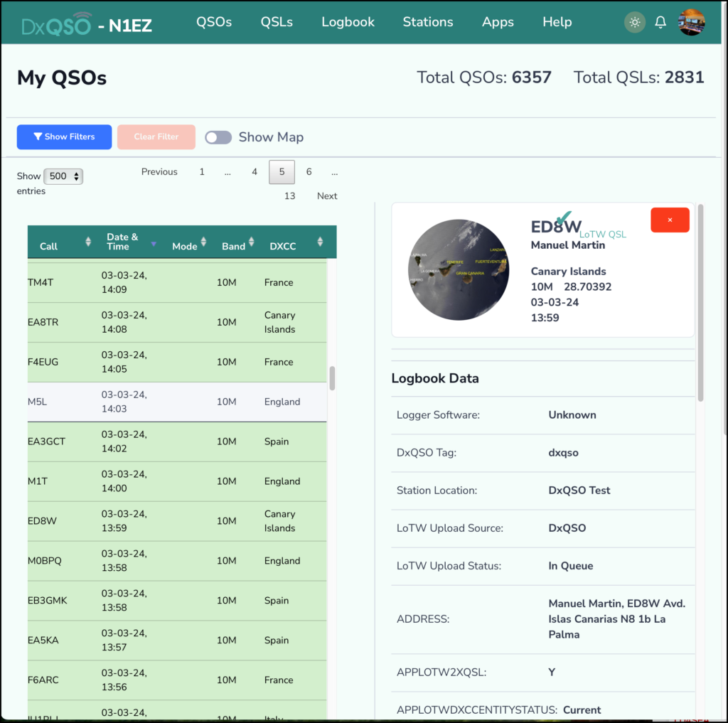Go to the Next page
Image resolution: width=728 pixels, height=723 pixels.
tap(327, 196)
